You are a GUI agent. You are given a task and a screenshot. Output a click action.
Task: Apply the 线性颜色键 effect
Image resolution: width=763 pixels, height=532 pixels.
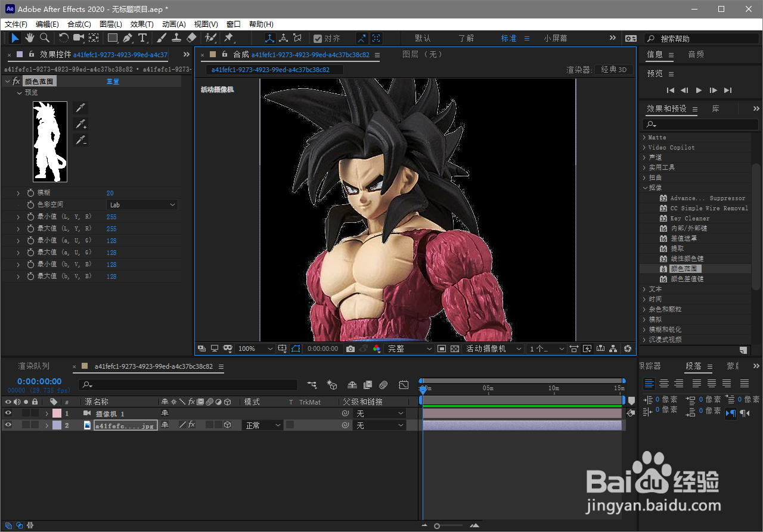coord(687,259)
